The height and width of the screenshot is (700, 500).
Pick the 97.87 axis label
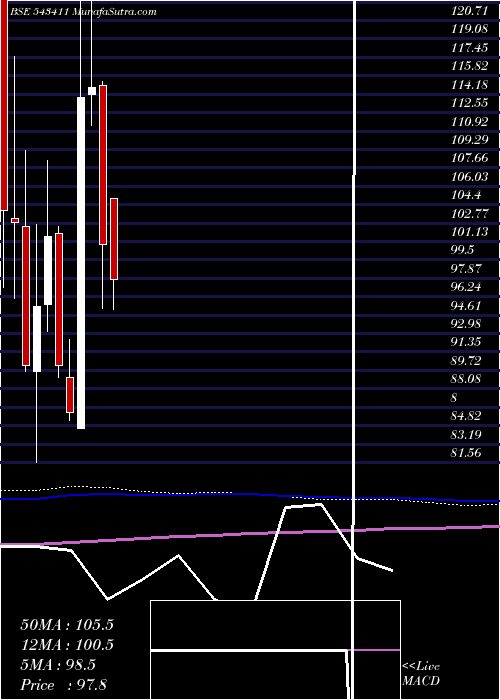click(467, 269)
